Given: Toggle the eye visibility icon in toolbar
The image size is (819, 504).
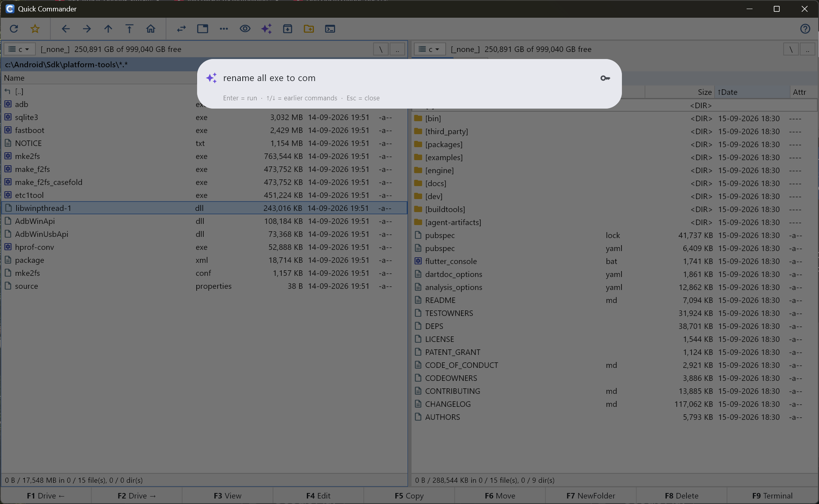Looking at the screenshot, I should point(245,29).
